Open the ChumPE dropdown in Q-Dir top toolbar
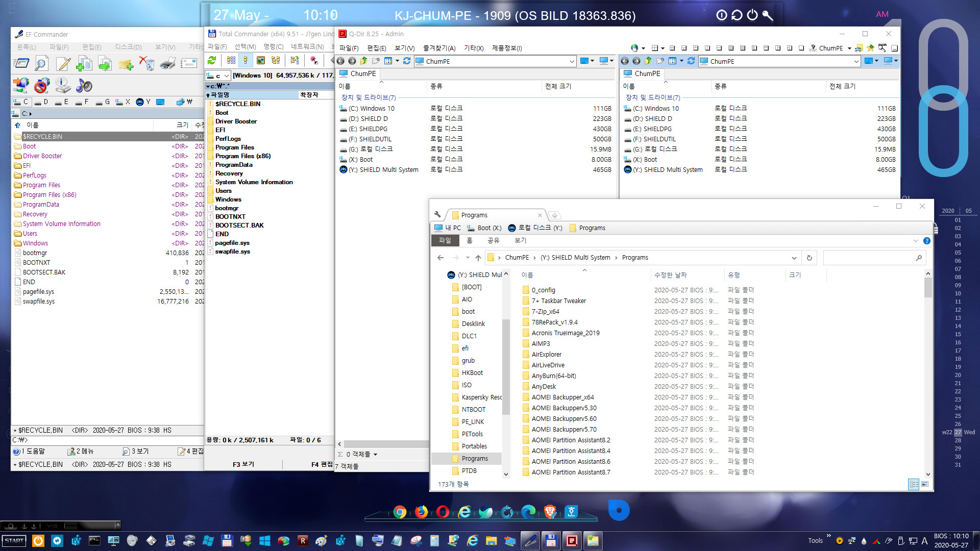Viewport: 980px width, 551px height. point(849,48)
